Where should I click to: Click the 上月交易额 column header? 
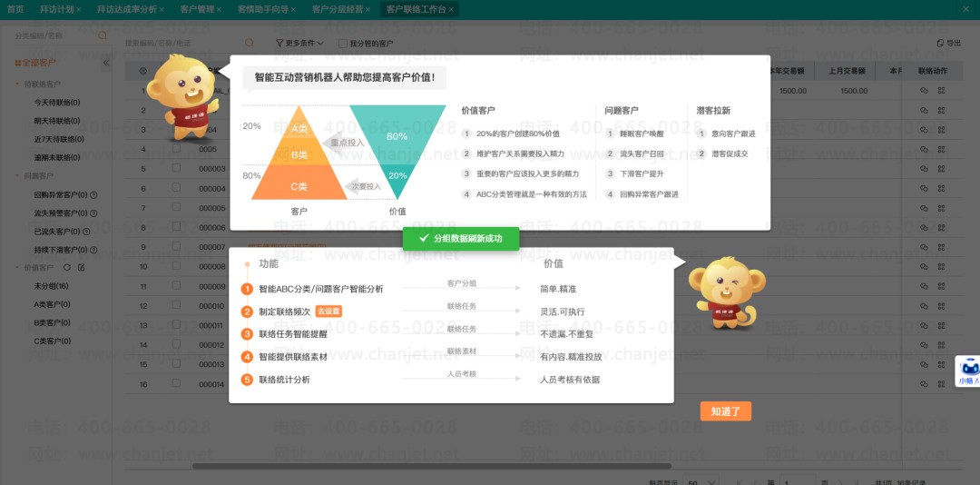845,71
